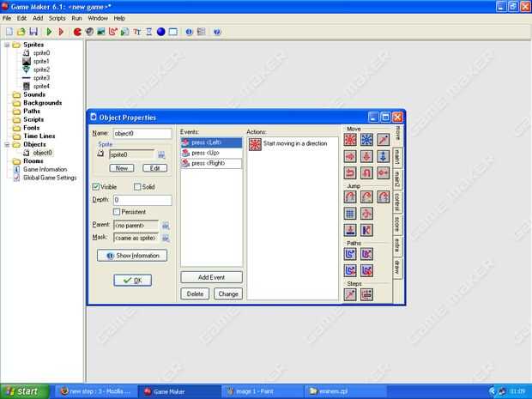Enable the Solid checkbox

click(x=137, y=186)
